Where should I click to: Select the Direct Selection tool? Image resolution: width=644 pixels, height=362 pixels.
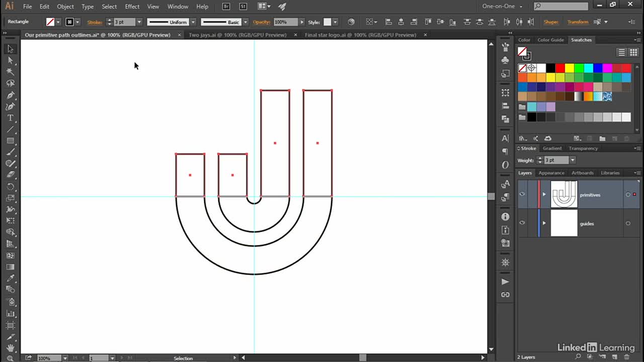pyautogui.click(x=10, y=60)
